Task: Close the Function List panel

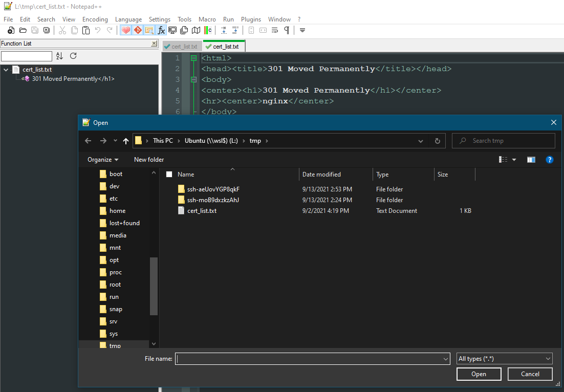Action: pos(155,43)
